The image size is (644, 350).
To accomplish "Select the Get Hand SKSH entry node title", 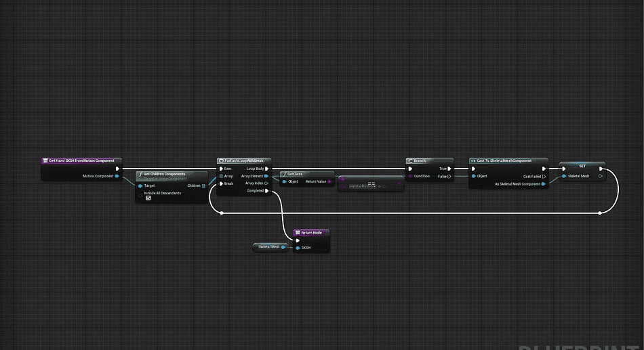I will [x=81, y=160].
